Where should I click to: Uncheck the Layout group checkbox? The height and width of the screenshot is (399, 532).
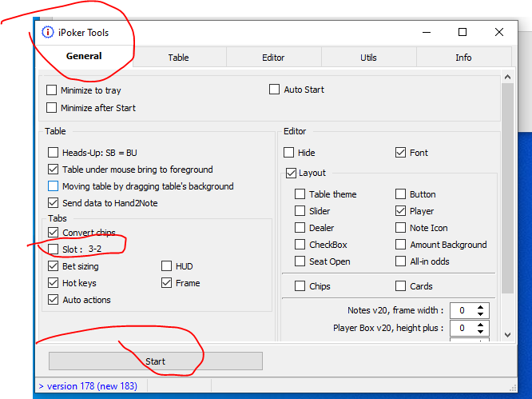(291, 173)
